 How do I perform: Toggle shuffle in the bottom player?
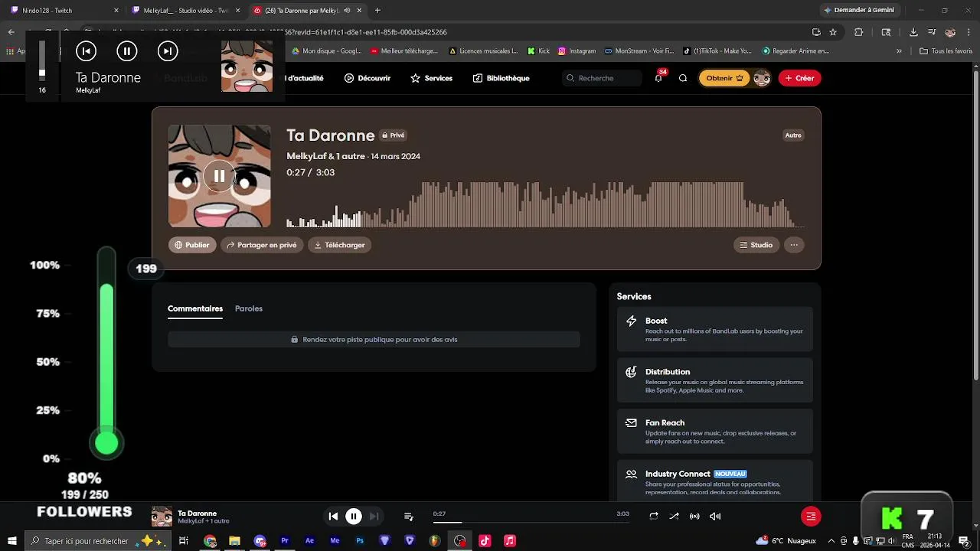(674, 517)
